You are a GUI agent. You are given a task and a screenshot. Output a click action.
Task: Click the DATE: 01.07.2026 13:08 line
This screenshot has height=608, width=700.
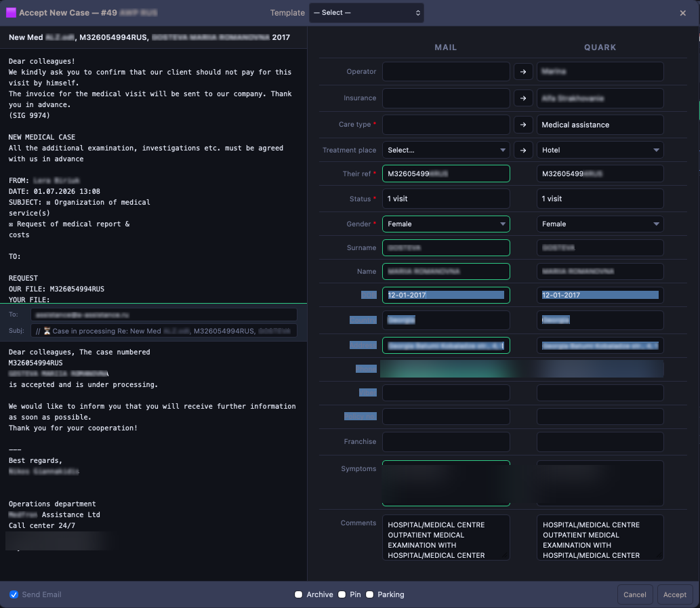(54, 191)
